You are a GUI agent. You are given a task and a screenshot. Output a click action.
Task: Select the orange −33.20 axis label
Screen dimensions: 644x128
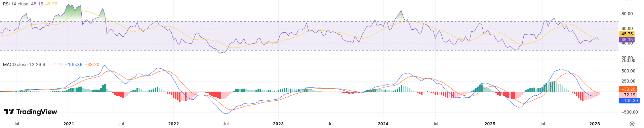(628, 89)
